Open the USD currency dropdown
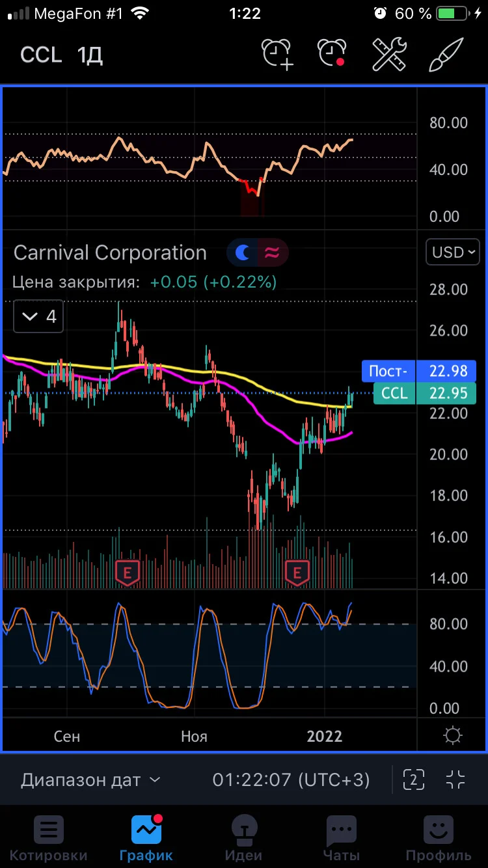 pyautogui.click(x=452, y=252)
